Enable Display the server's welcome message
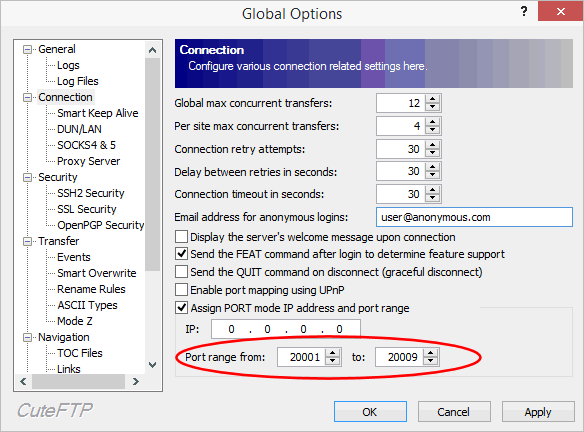Screen dimensions: 584x432 pos(181,237)
